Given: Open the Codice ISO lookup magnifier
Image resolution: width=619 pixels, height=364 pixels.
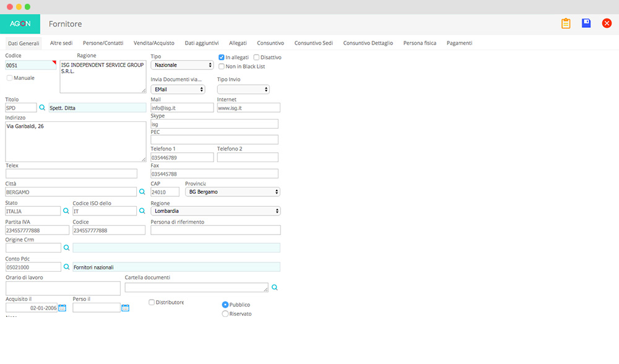Looking at the screenshot, I should tap(142, 211).
